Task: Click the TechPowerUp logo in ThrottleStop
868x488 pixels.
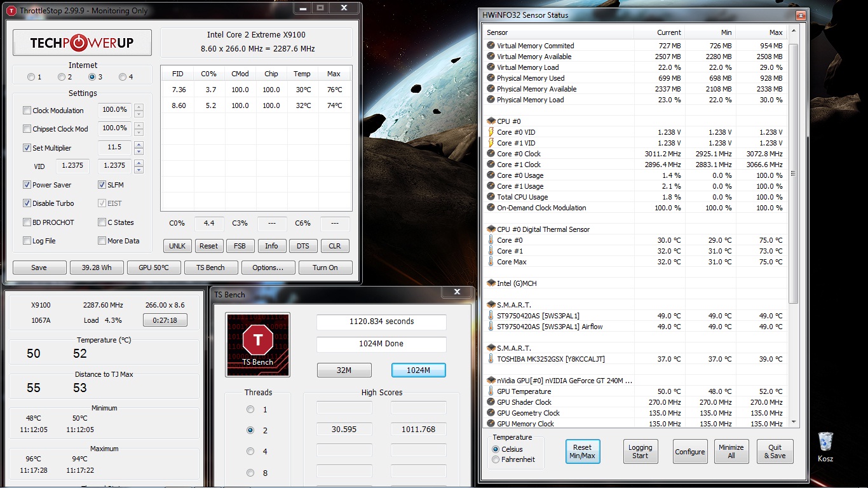Action: coord(82,43)
